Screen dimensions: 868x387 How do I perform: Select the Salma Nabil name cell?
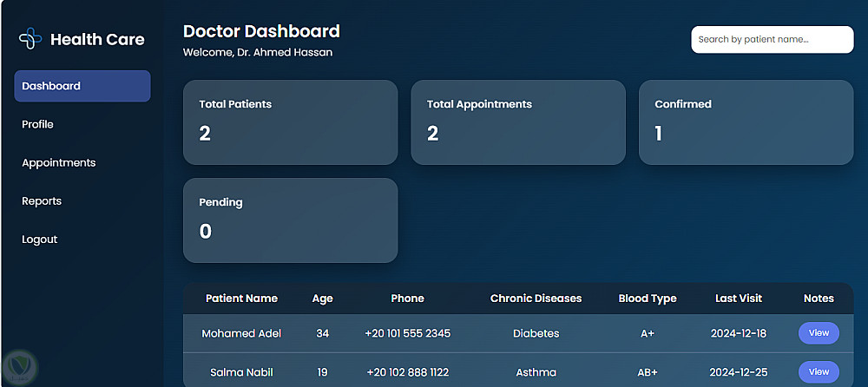tap(241, 372)
